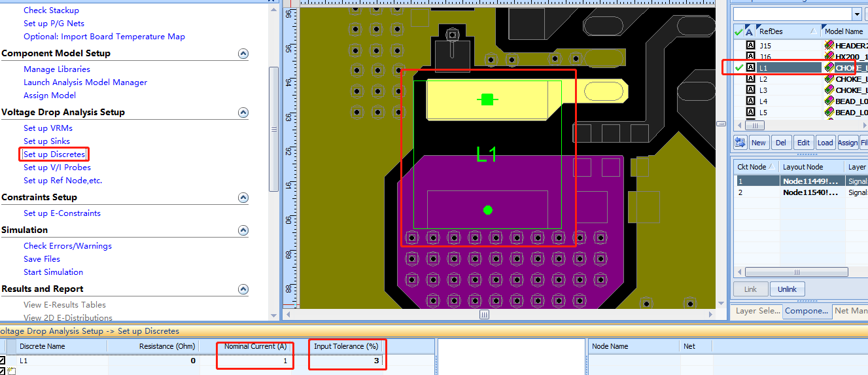868x375 pixels.
Task: Open Set up Discretes link
Action: coord(54,154)
